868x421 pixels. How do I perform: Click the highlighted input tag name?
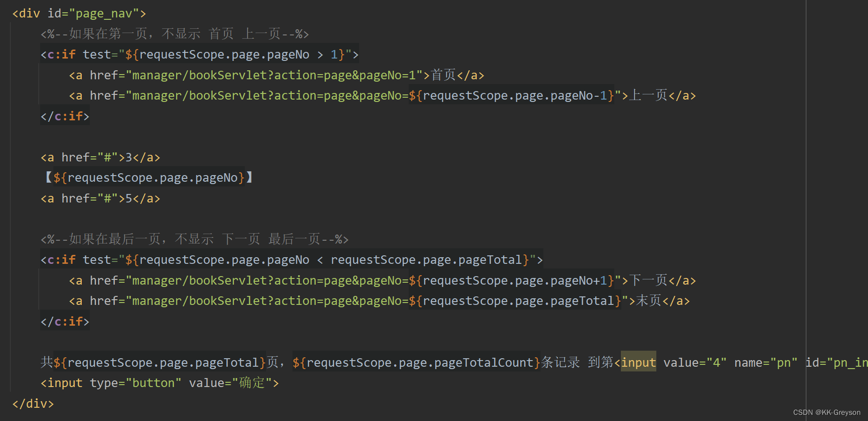click(x=638, y=362)
